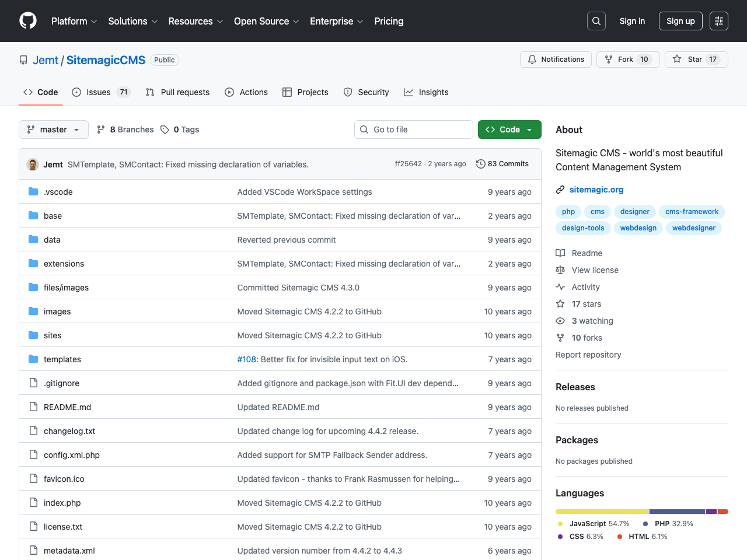
Task: Click the README.md file icon
Action: 33,407
